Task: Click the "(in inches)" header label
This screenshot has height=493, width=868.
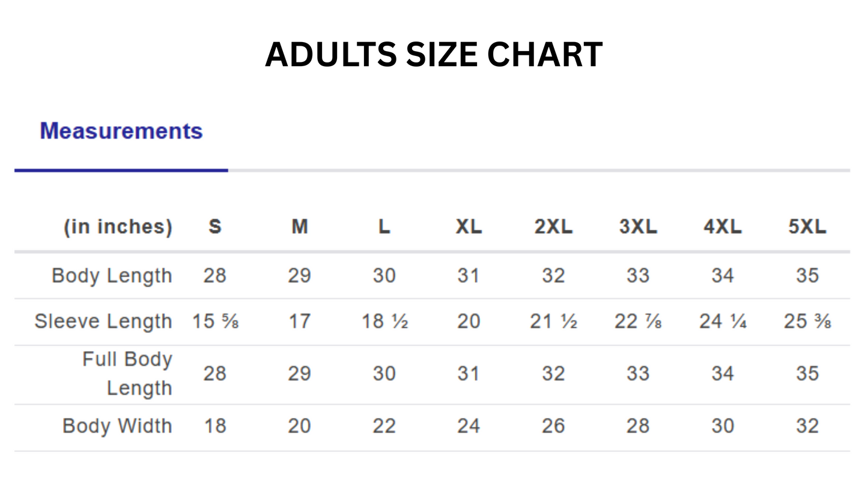Action: pyautogui.click(x=118, y=227)
